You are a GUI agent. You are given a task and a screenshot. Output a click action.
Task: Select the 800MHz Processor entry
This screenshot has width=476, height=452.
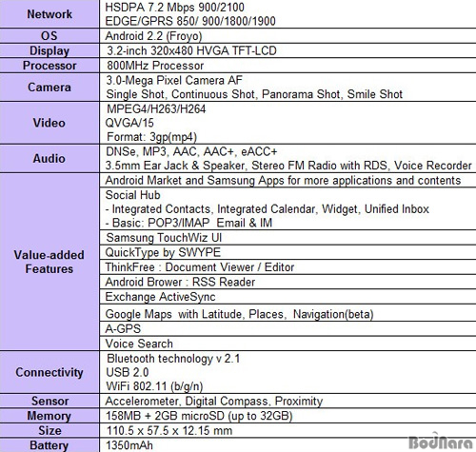pyautogui.click(x=155, y=66)
